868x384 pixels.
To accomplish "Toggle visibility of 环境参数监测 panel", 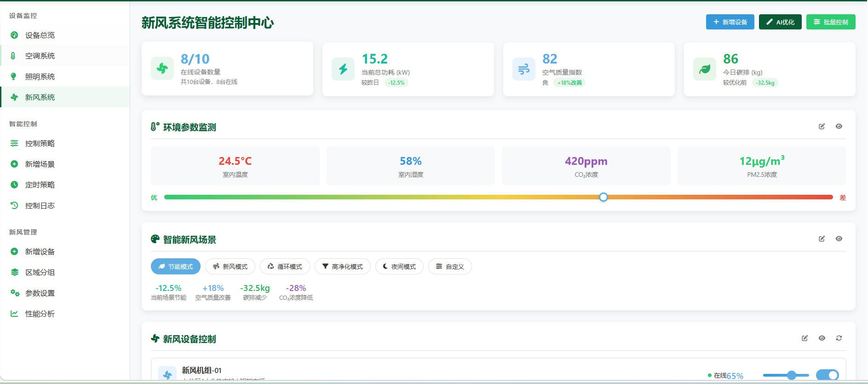I will click(x=839, y=127).
